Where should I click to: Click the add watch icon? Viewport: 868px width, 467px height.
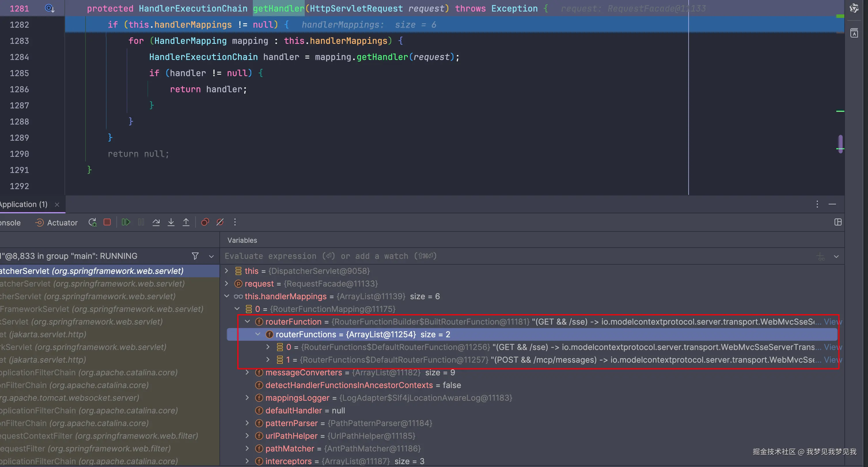(821, 257)
